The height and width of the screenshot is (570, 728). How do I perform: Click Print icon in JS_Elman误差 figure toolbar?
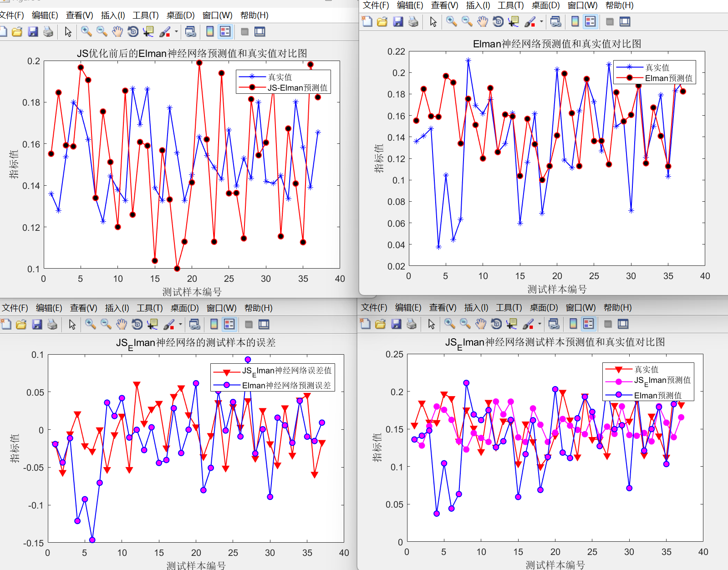pos(52,324)
